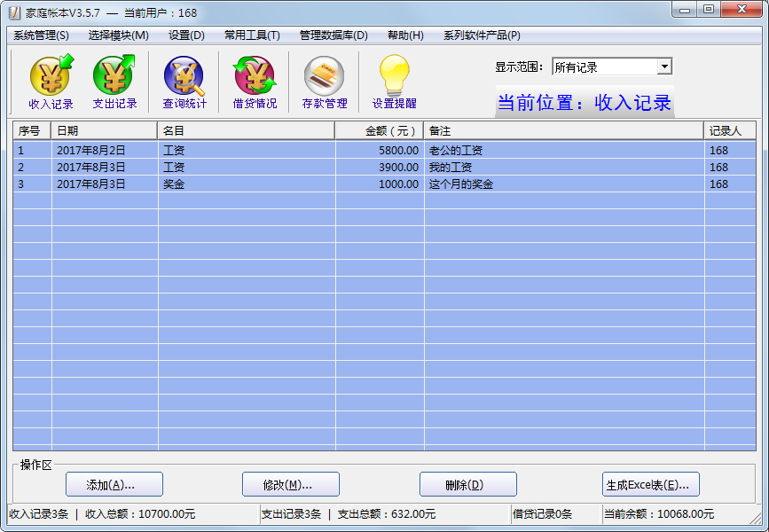Click the 修改(M)... button
Image resolution: width=769 pixels, height=532 pixels.
[x=291, y=484]
